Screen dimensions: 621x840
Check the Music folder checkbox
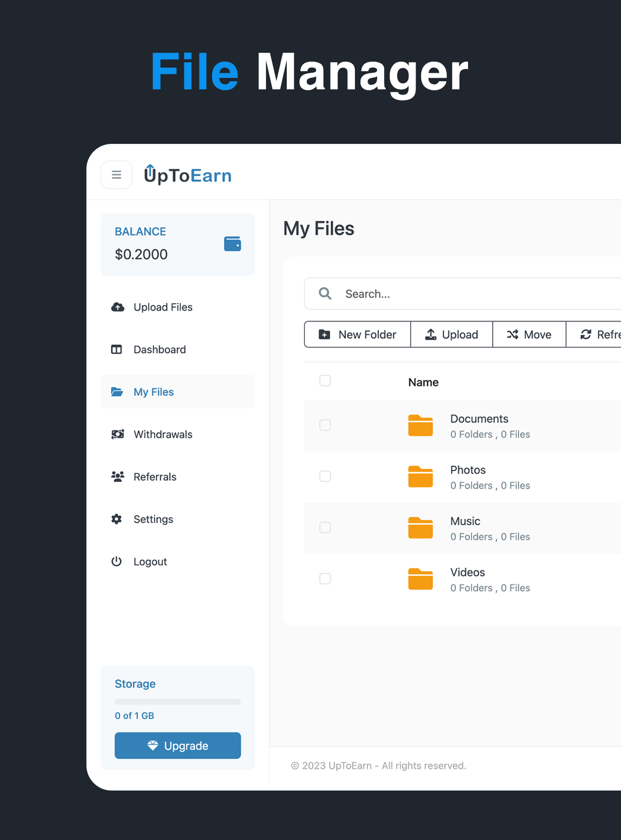325,528
